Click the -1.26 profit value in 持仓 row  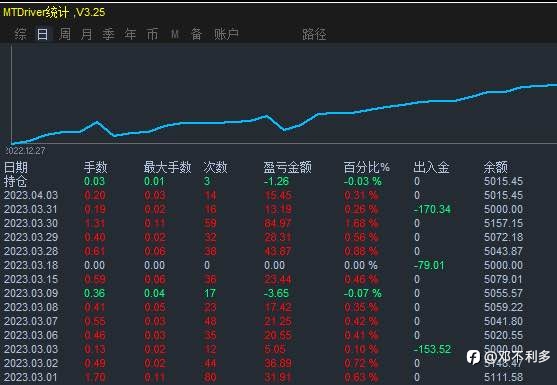coord(276,181)
